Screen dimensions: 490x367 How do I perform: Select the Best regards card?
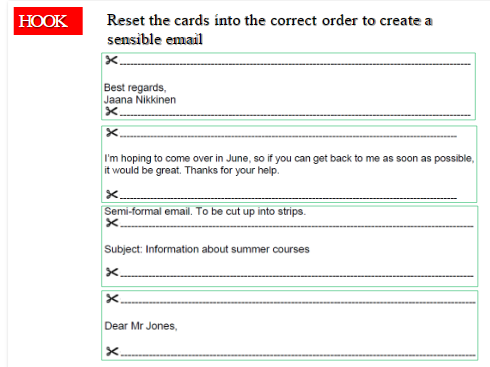point(288,86)
